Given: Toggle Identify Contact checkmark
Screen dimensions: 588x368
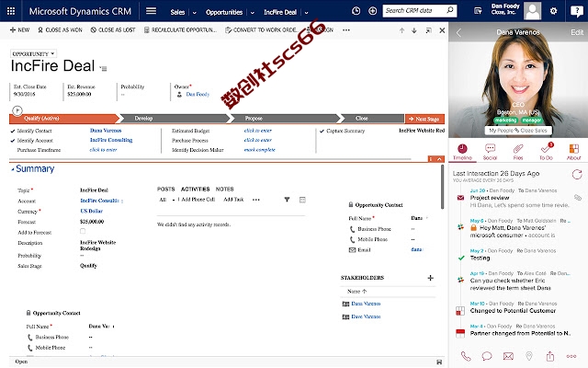Looking at the screenshot, I should 13,131.
